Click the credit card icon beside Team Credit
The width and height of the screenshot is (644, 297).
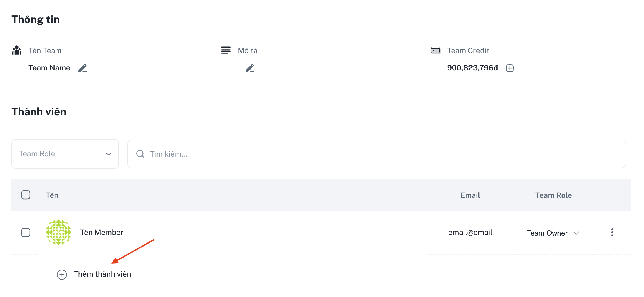pyautogui.click(x=435, y=50)
